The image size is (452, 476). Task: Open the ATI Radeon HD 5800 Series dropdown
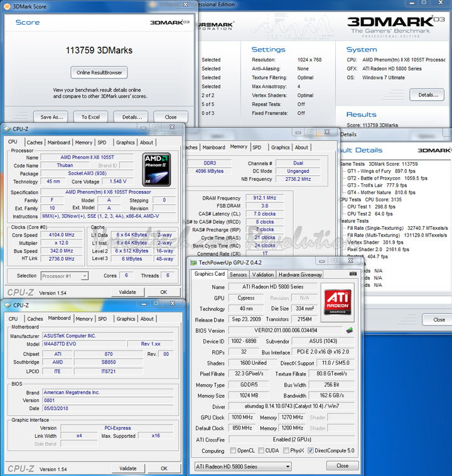tap(243, 467)
